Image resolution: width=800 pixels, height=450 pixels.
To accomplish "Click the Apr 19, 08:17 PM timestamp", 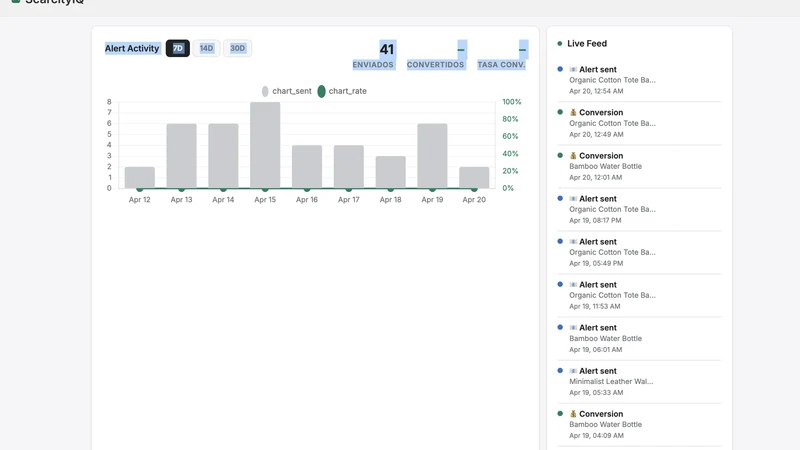I will [595, 220].
